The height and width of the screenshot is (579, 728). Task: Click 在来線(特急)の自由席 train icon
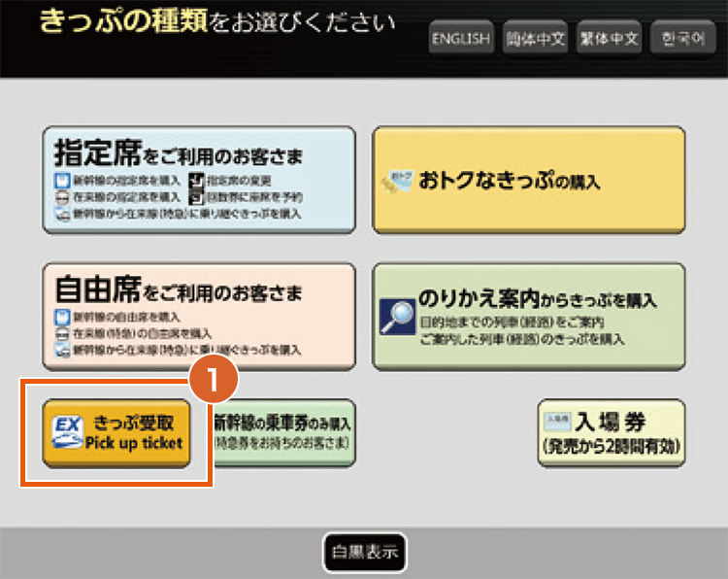tap(62, 333)
